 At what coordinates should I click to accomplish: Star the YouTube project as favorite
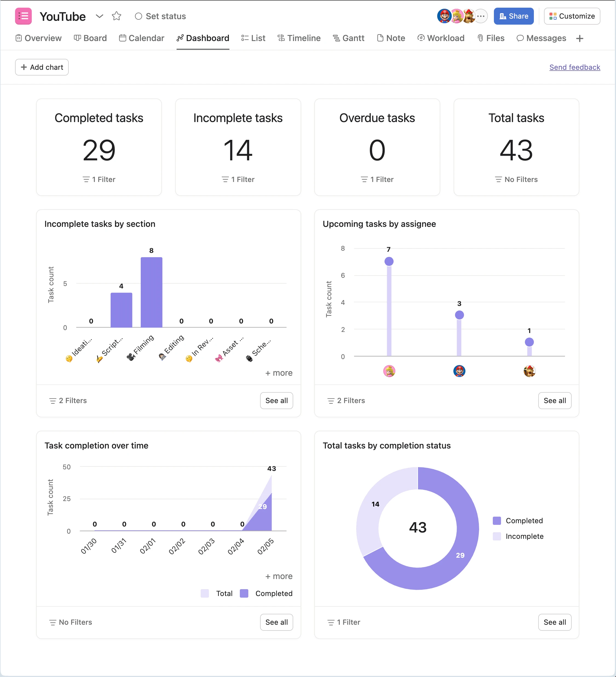pos(117,16)
